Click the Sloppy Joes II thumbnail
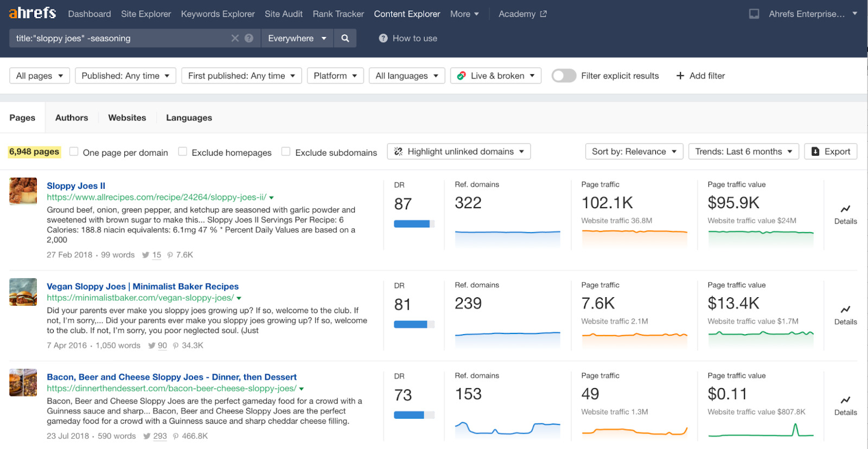The width and height of the screenshot is (868, 449). pyautogui.click(x=23, y=191)
